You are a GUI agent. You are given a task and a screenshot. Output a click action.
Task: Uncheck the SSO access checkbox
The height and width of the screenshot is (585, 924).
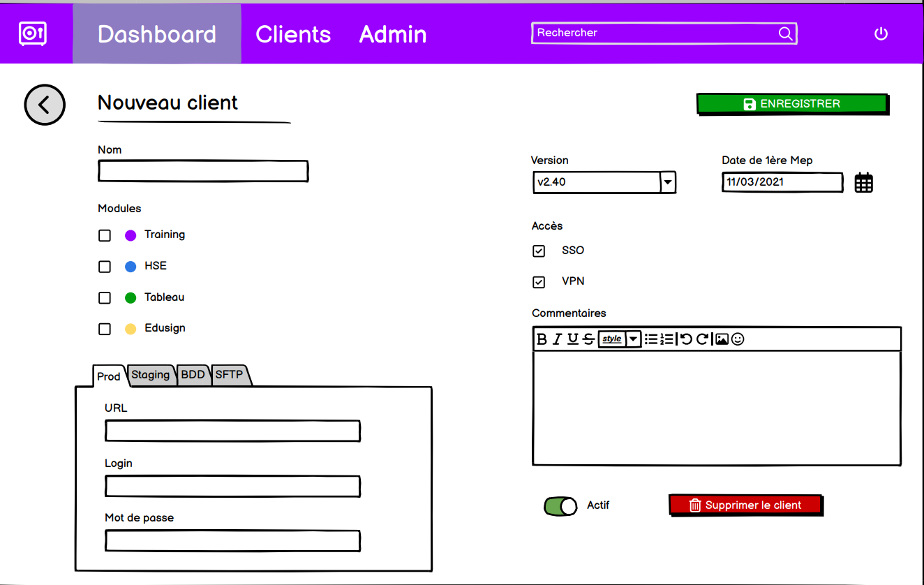[539, 251]
